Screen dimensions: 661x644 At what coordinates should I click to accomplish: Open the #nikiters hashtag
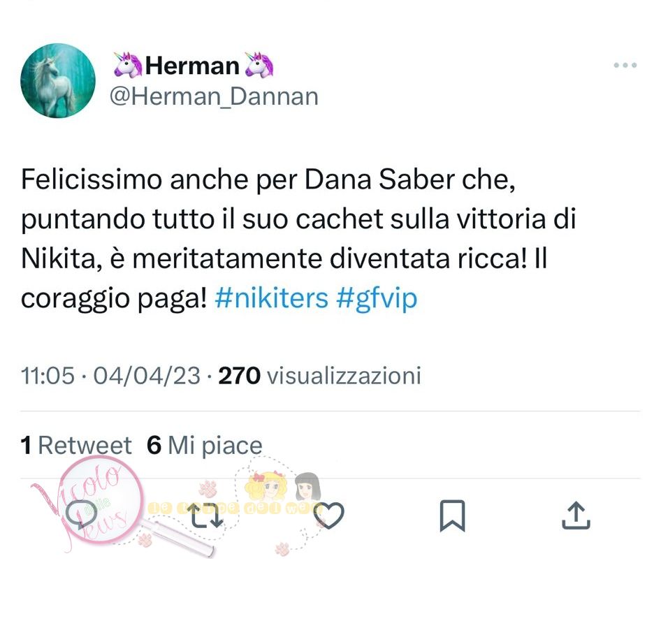272,298
